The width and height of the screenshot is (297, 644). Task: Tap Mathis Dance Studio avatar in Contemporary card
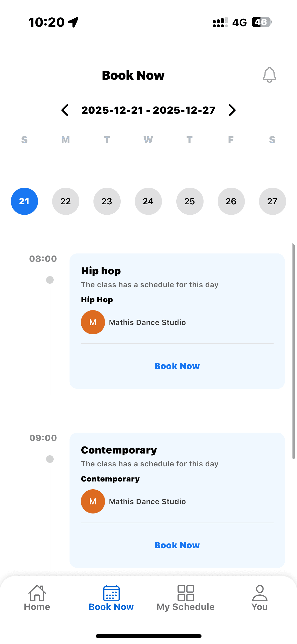coord(93,501)
